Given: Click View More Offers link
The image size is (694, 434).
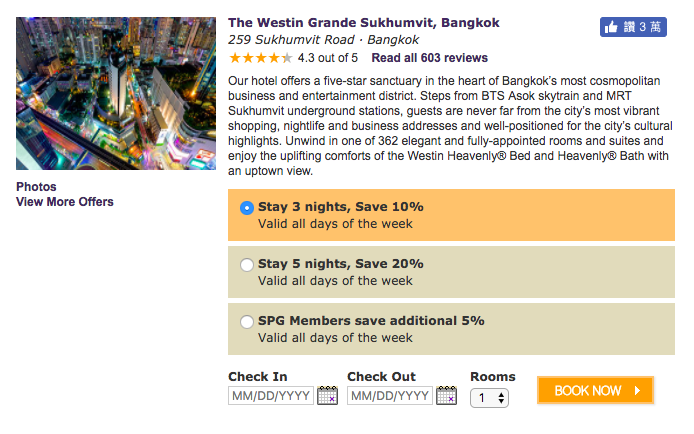Looking at the screenshot, I should [x=65, y=202].
